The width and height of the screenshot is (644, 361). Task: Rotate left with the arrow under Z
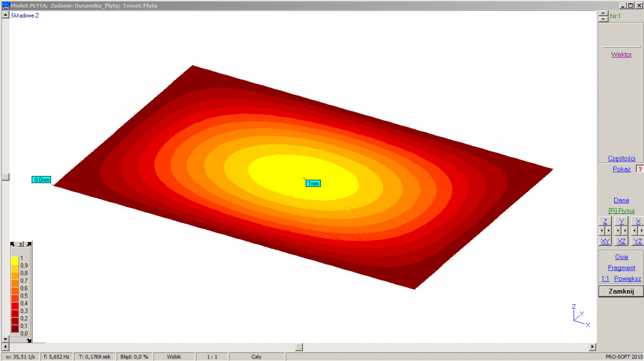(x=602, y=231)
